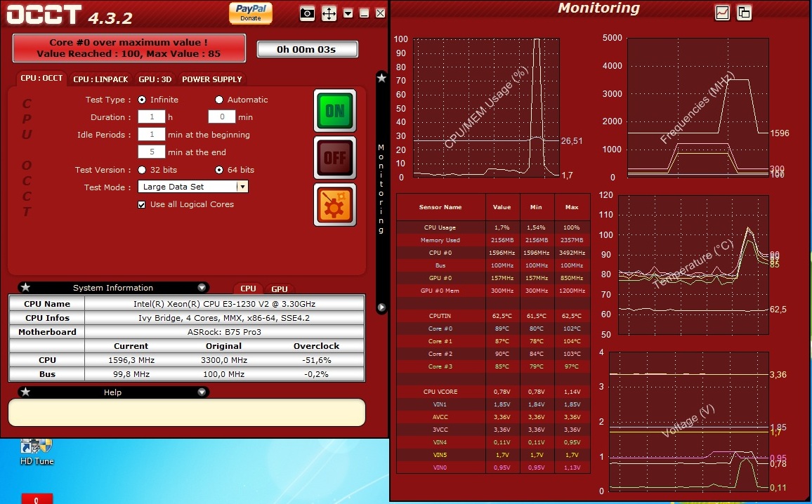The height and width of the screenshot is (504, 812).
Task: Collapse the System Information panel arrow
Action: click(x=202, y=288)
